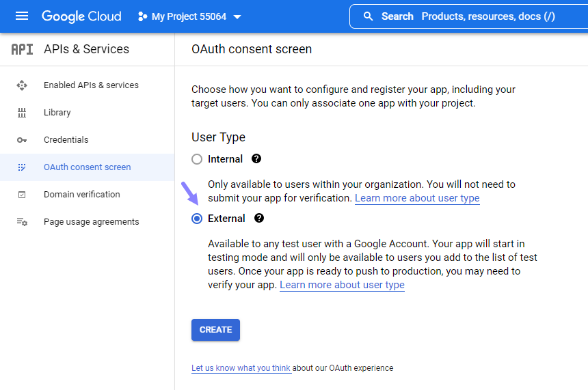Select the External user type radio button

(197, 219)
